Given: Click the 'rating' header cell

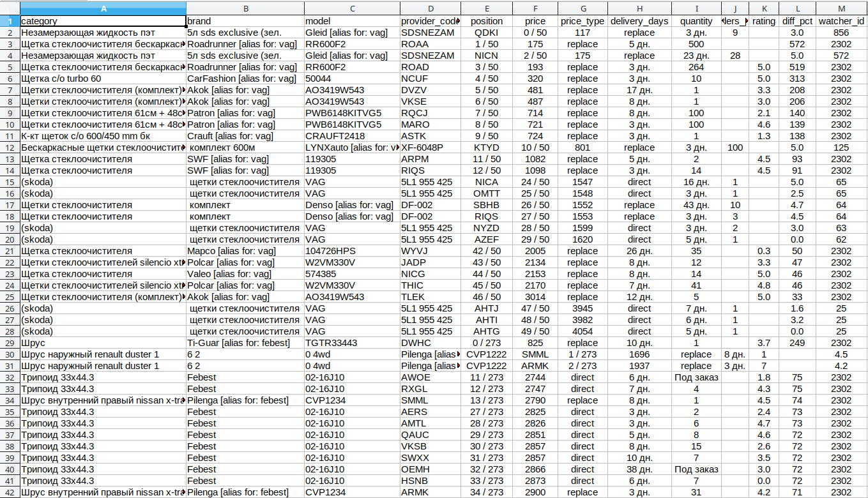Looking at the screenshot, I should pyautogui.click(x=764, y=21).
